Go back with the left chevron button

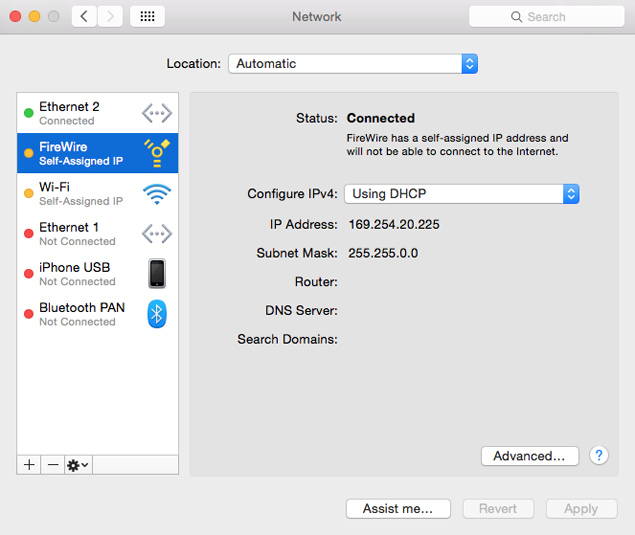coord(84,17)
